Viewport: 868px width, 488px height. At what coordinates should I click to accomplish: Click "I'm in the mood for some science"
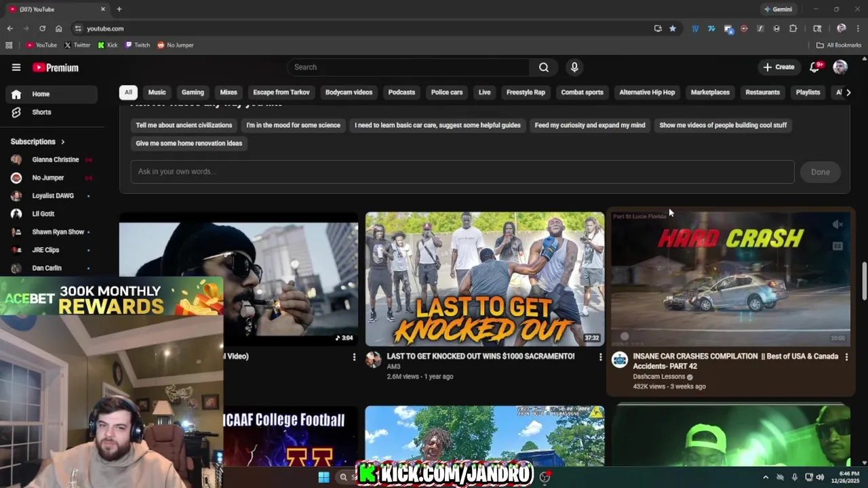293,125
